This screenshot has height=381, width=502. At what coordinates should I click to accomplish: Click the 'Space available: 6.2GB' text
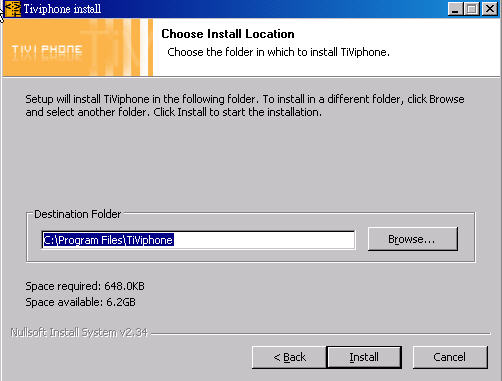(80, 302)
